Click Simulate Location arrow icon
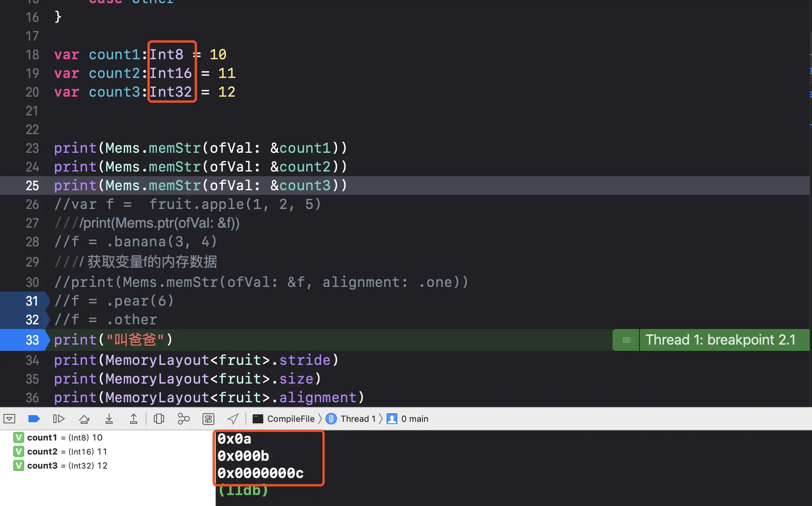Image resolution: width=812 pixels, height=506 pixels. click(233, 419)
